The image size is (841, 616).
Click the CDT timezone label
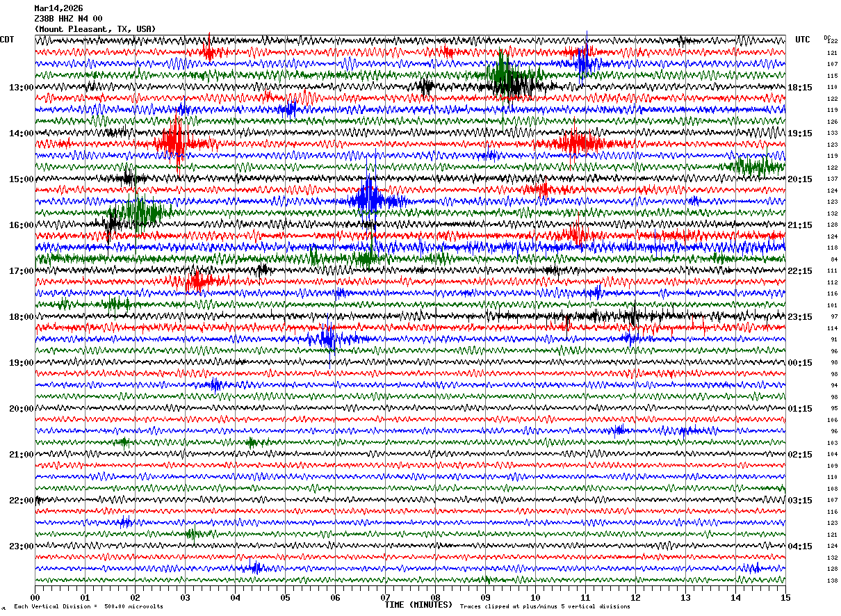[7, 40]
